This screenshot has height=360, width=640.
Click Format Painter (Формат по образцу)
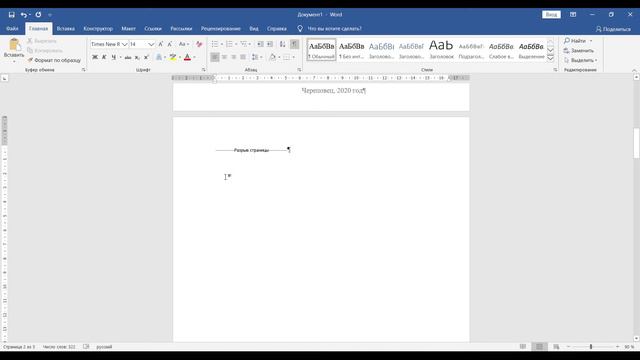(54, 60)
